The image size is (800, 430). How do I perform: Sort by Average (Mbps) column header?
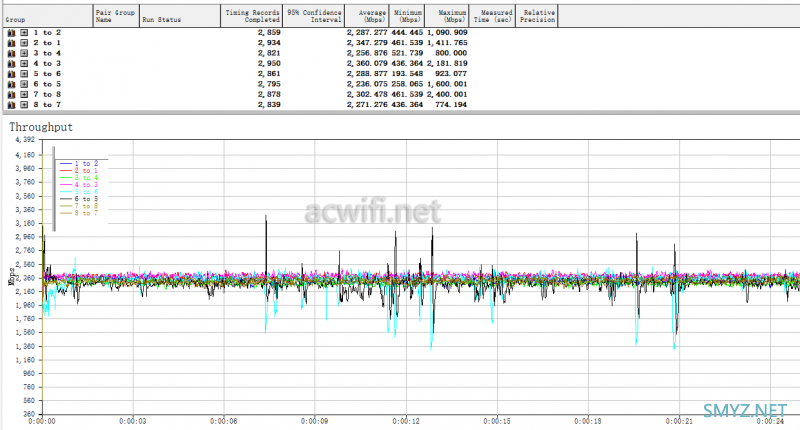click(x=367, y=16)
